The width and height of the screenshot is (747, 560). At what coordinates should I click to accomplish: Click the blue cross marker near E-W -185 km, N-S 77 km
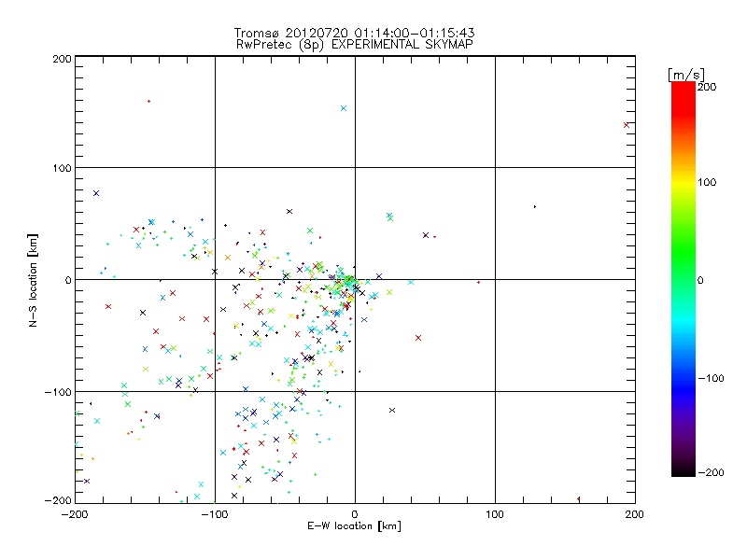point(96,193)
